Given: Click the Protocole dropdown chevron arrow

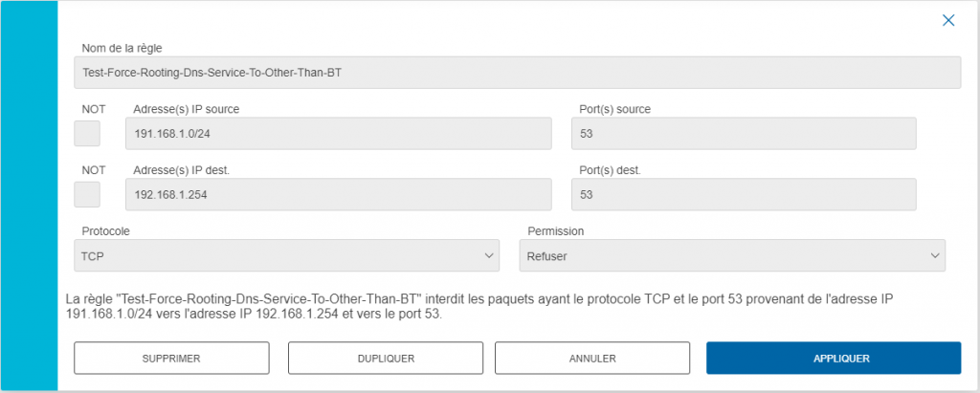Looking at the screenshot, I should click(489, 255).
